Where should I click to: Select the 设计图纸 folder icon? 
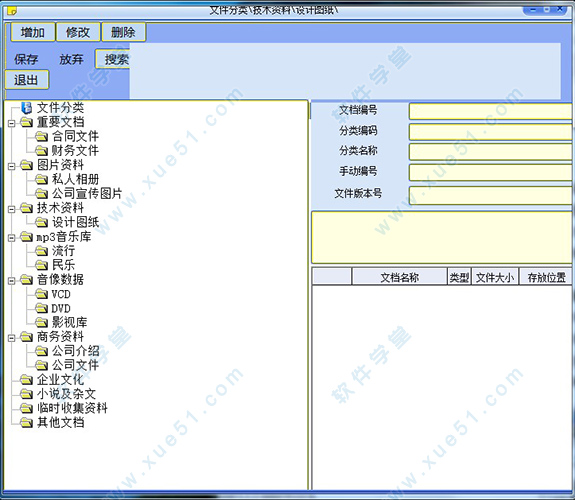(x=41, y=222)
